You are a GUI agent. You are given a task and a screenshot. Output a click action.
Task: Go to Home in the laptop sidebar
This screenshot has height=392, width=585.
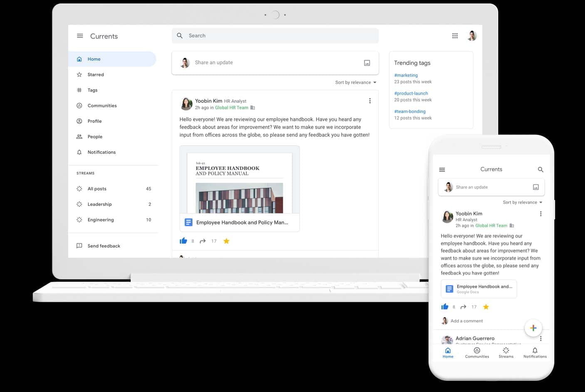112,59
